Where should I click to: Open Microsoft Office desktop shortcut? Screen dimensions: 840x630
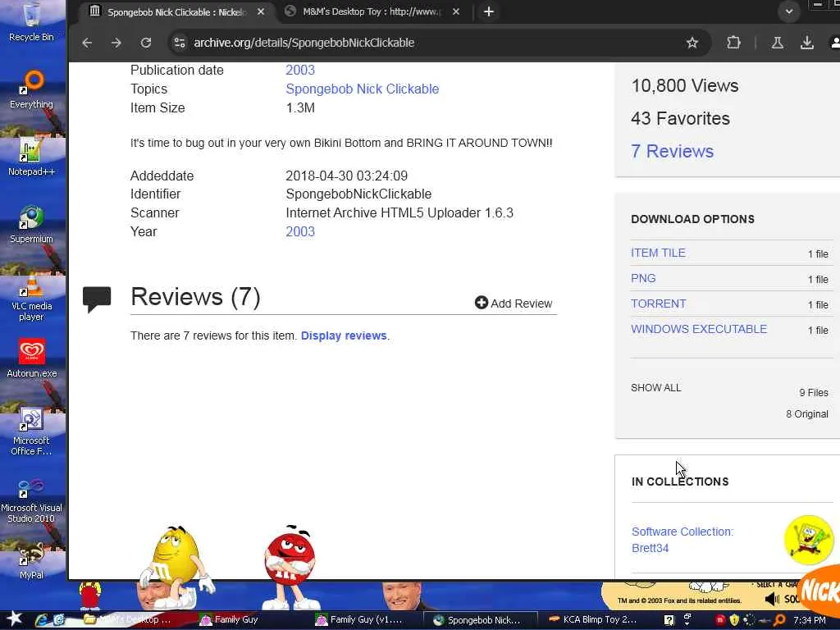coord(32,431)
